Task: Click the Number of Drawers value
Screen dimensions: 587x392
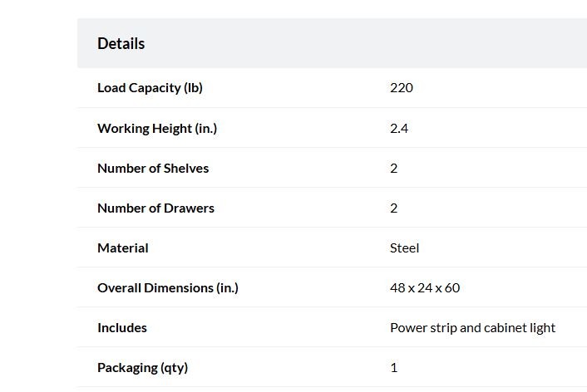Action: click(394, 208)
